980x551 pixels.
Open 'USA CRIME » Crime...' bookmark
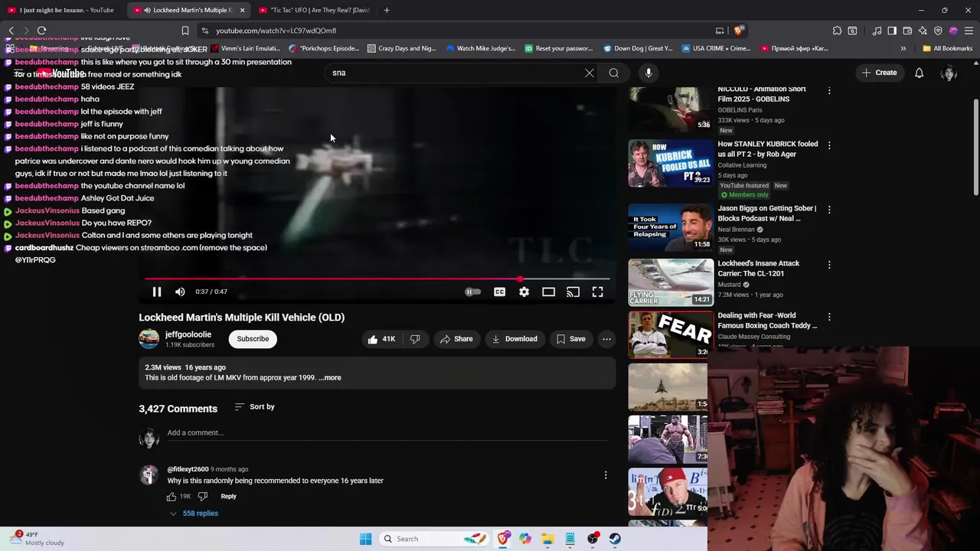[x=715, y=48]
